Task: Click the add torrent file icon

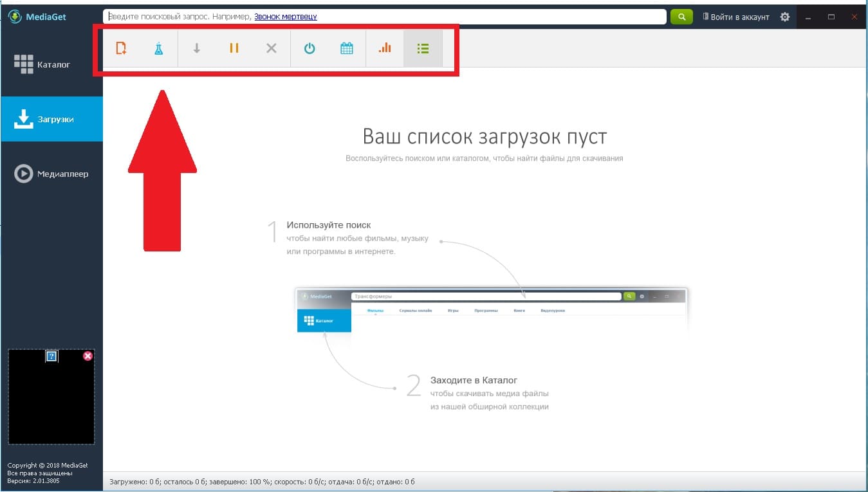Action: point(121,48)
